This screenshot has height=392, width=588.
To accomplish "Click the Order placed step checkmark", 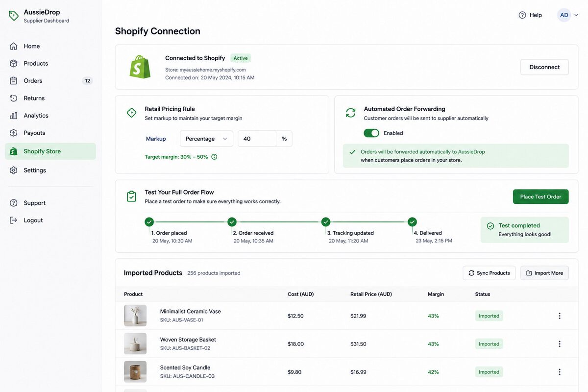I will [x=149, y=222].
